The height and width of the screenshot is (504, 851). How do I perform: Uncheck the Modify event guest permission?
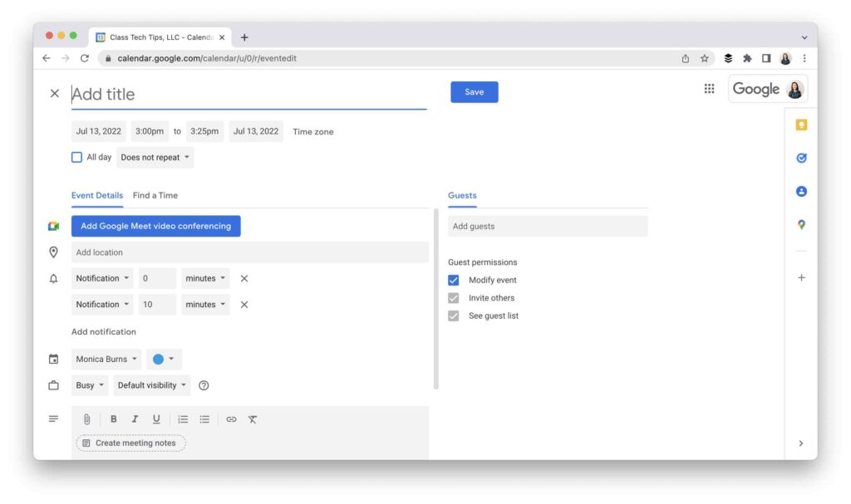[x=453, y=280]
